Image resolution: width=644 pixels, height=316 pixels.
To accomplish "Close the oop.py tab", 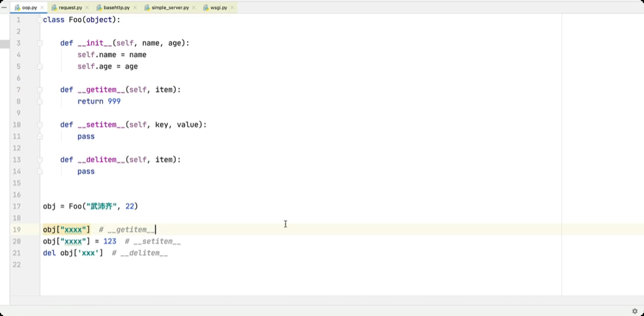I will (x=42, y=8).
